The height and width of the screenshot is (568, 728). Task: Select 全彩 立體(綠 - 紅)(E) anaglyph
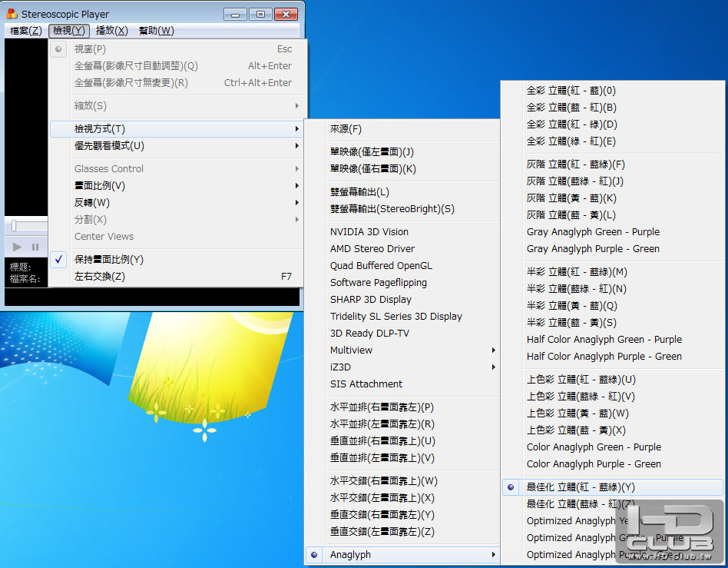pos(613,141)
